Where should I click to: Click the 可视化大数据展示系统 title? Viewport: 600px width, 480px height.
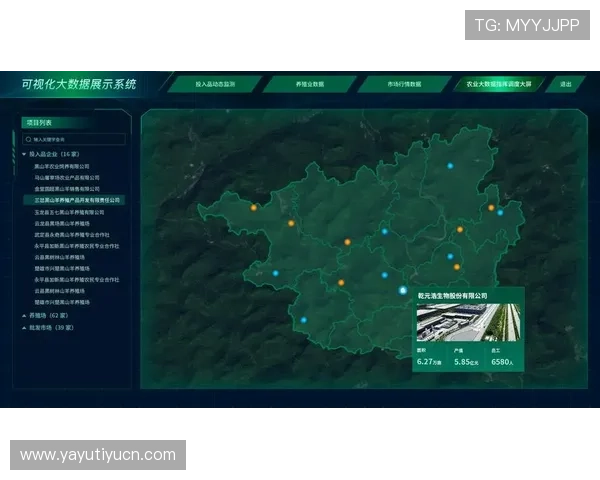point(79,84)
